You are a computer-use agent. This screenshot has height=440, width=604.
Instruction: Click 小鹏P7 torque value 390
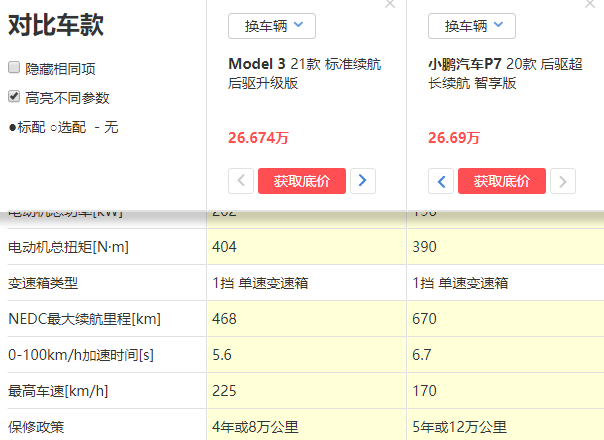point(424,247)
